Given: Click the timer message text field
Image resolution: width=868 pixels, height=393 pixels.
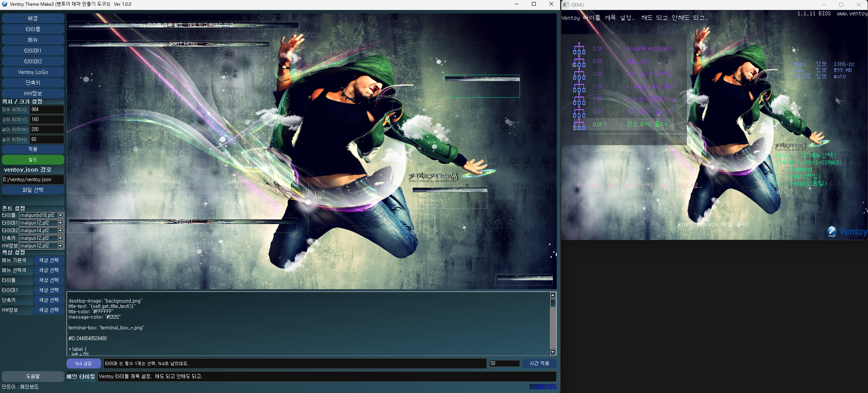Looking at the screenshot, I should (x=295, y=364).
